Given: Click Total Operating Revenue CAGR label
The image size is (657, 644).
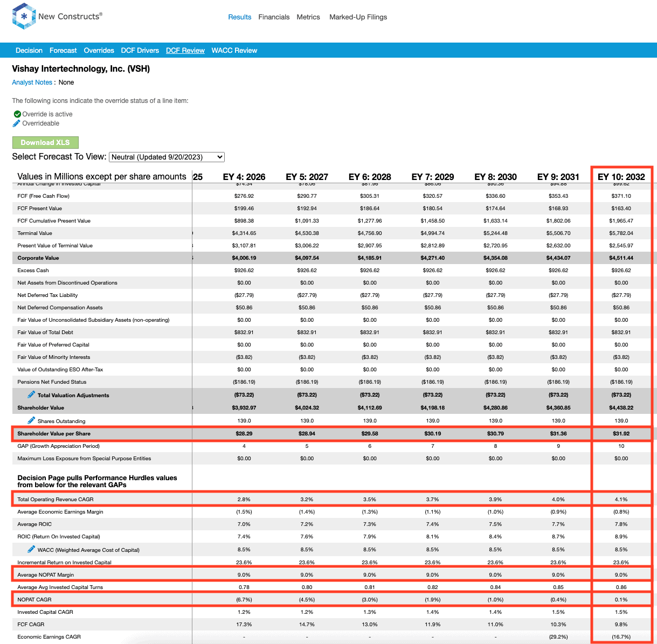Looking at the screenshot, I should 56,500.
